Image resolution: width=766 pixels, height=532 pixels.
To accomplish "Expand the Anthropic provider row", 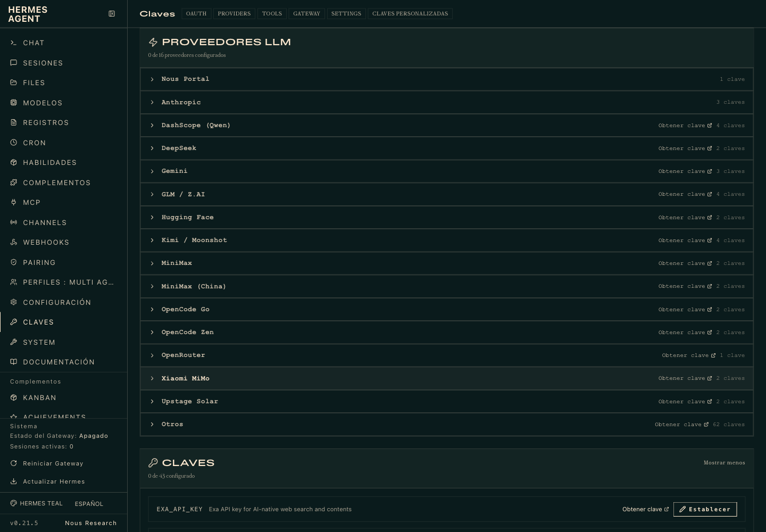I will click(x=447, y=102).
